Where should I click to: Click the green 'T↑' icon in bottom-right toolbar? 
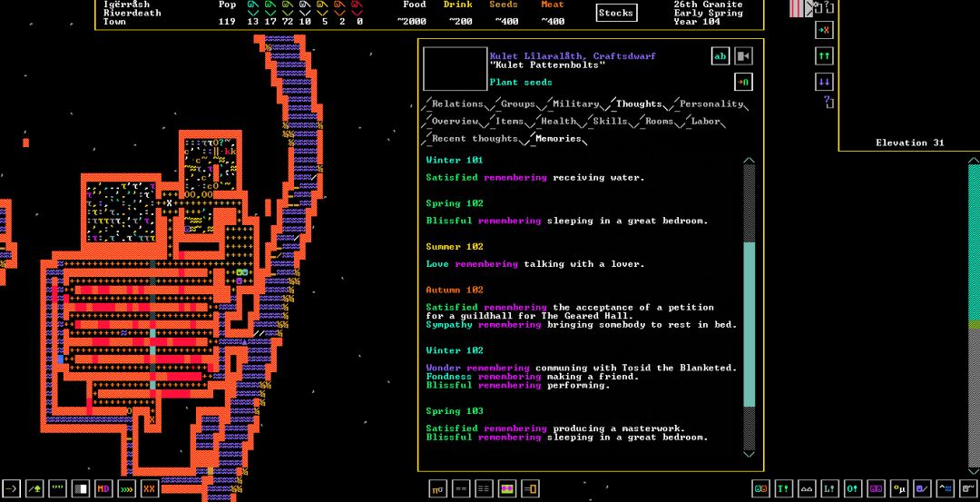783,489
